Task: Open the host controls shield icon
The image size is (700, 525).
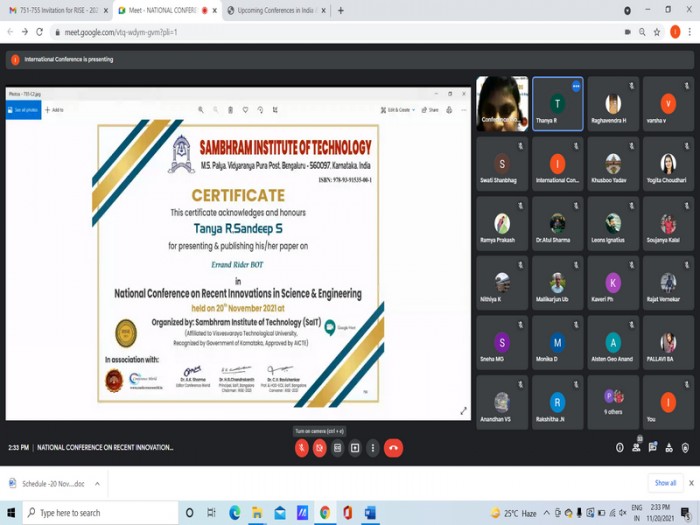Action: (x=685, y=448)
